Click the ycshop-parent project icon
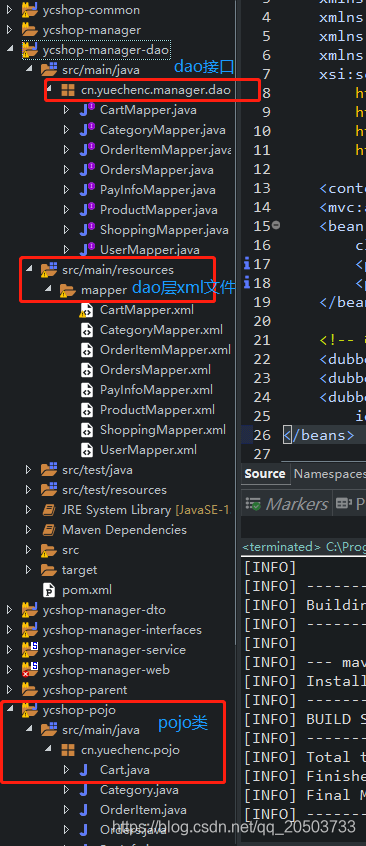Viewport: 366px width, 846px height. (x=29, y=690)
